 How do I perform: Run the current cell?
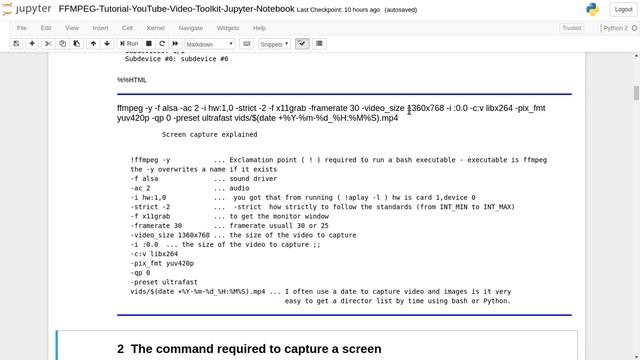pos(129,44)
